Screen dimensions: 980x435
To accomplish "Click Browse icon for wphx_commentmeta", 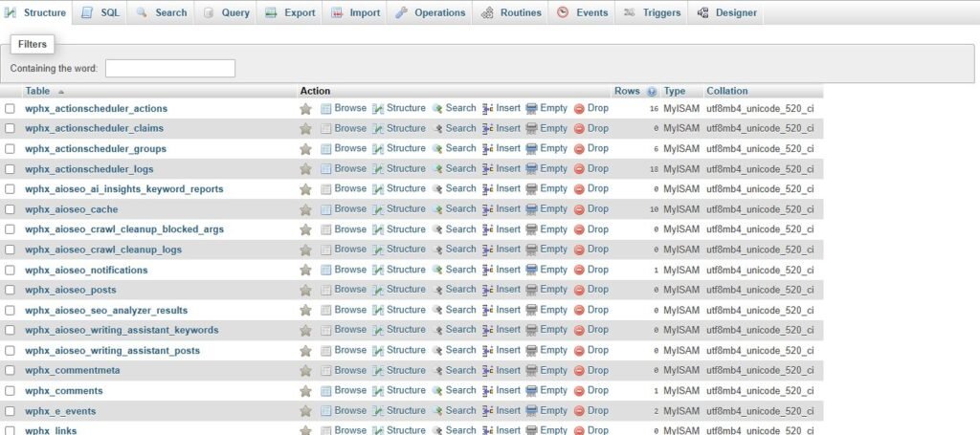I will (325, 371).
